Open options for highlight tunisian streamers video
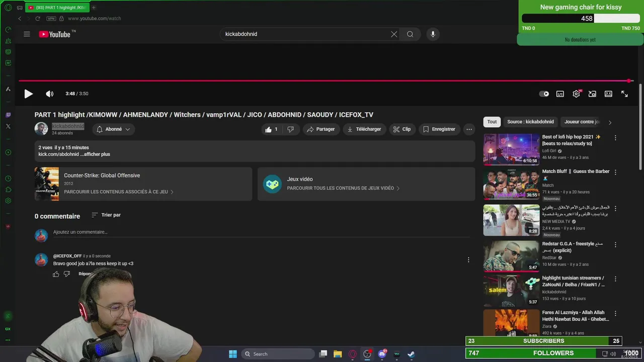The height and width of the screenshot is (362, 644). 615,279
